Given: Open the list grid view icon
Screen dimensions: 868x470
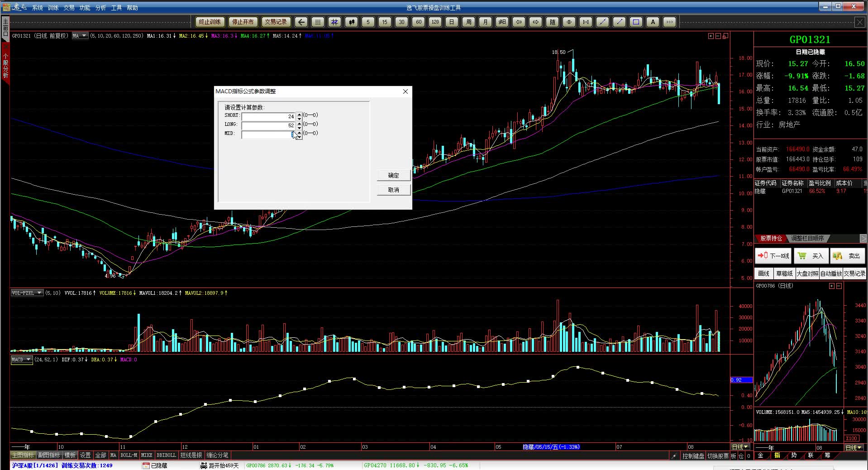Looking at the screenshot, I should click(x=318, y=22).
